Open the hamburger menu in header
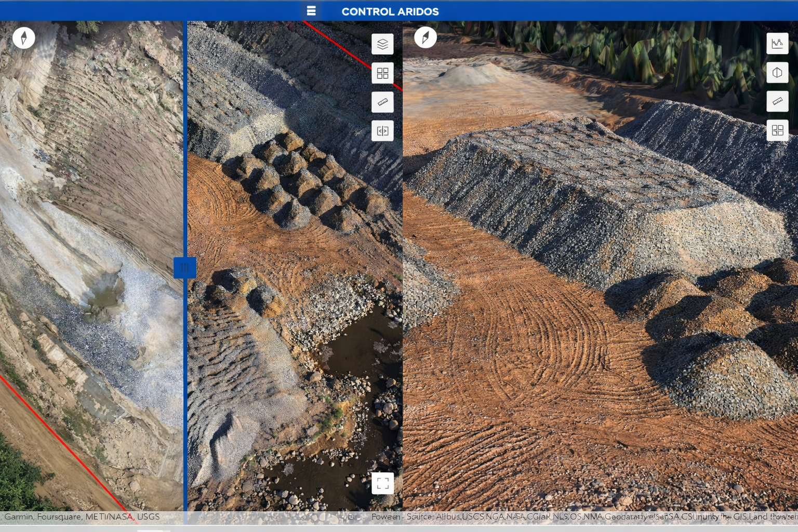The height and width of the screenshot is (532, 798). (311, 11)
